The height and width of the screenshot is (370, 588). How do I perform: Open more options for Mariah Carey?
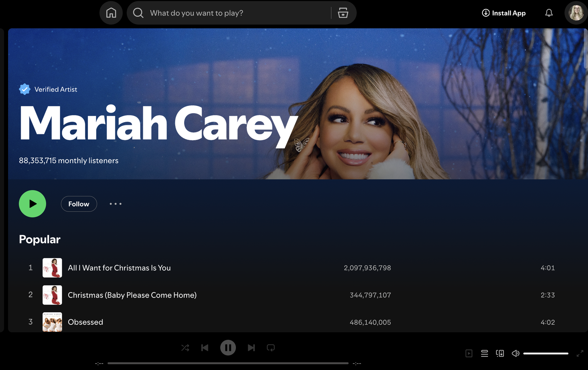click(115, 204)
